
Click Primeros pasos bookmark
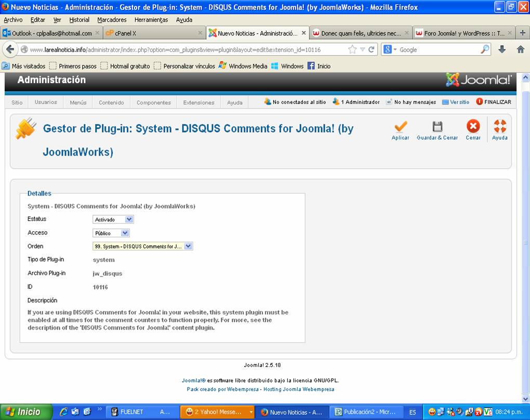[x=73, y=66]
